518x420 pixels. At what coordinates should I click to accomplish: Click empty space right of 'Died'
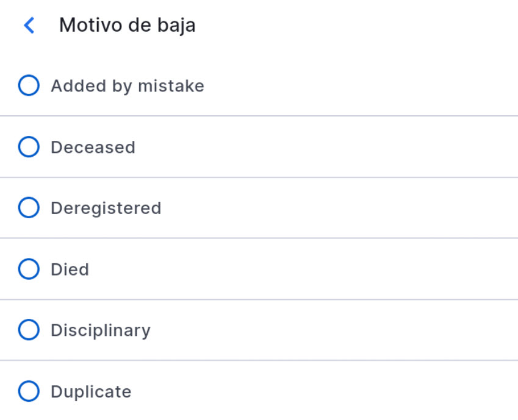(x=305, y=269)
